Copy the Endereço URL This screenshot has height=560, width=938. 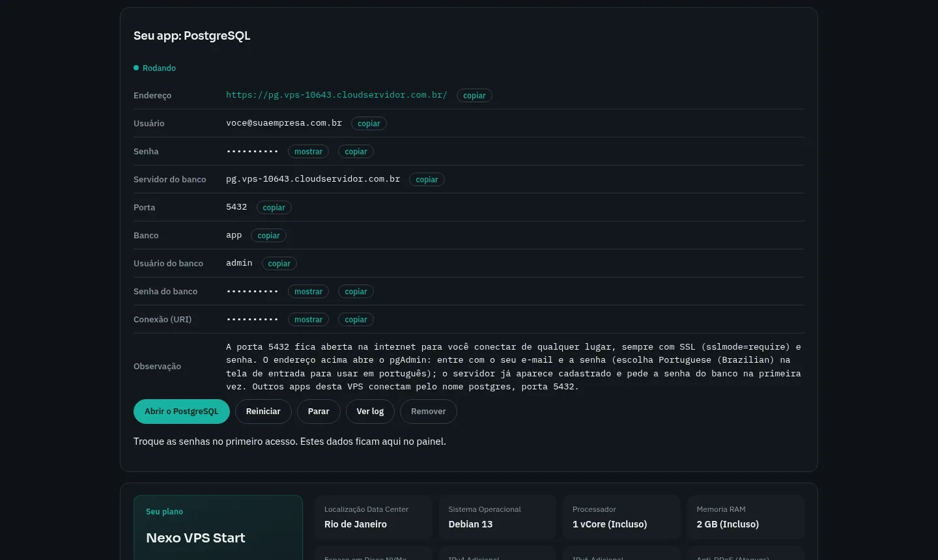(474, 96)
